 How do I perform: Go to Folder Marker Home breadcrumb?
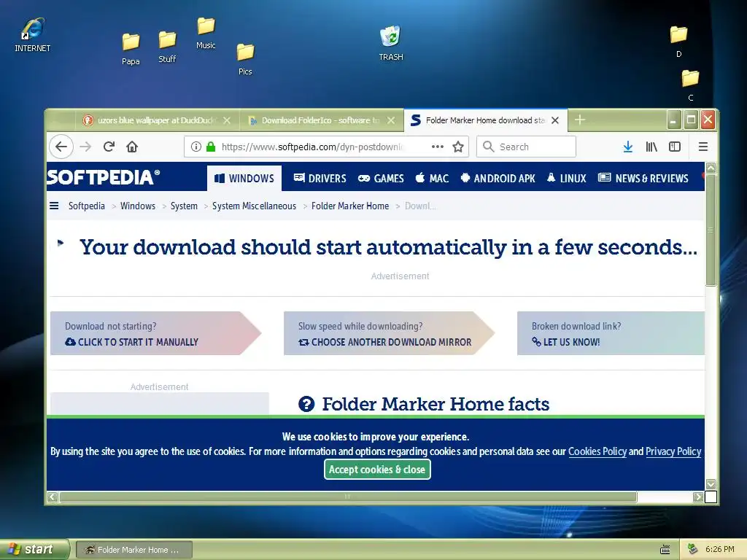pos(350,206)
